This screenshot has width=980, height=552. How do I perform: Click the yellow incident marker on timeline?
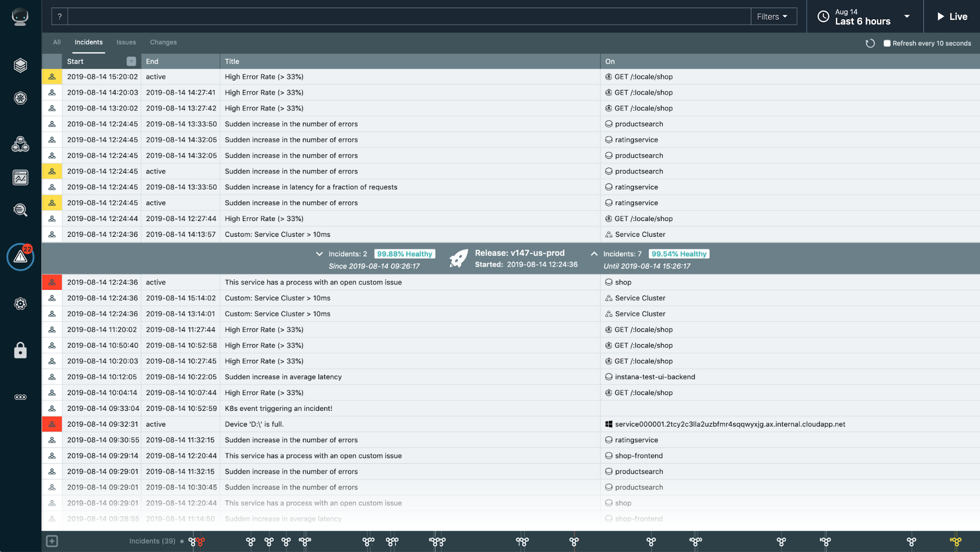click(x=955, y=541)
